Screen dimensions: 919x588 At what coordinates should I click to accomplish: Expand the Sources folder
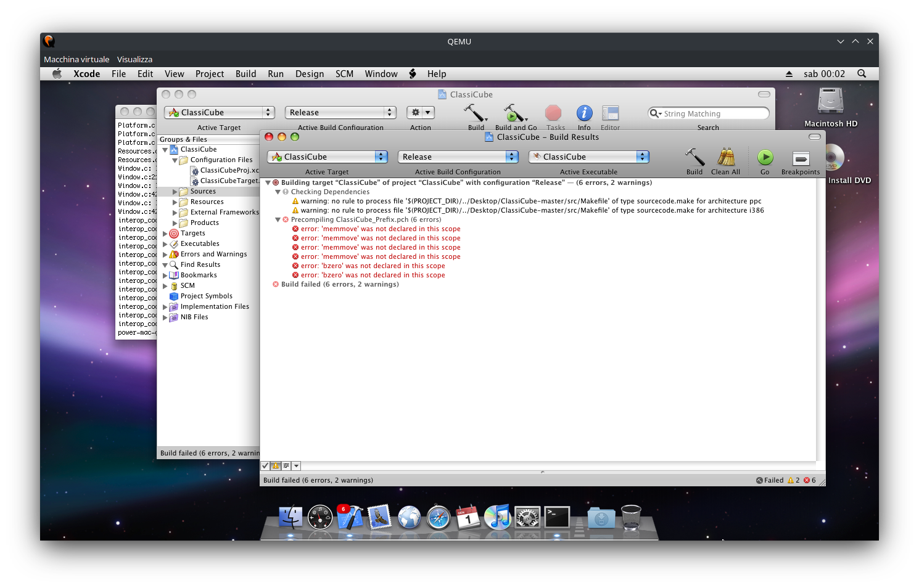tap(175, 192)
